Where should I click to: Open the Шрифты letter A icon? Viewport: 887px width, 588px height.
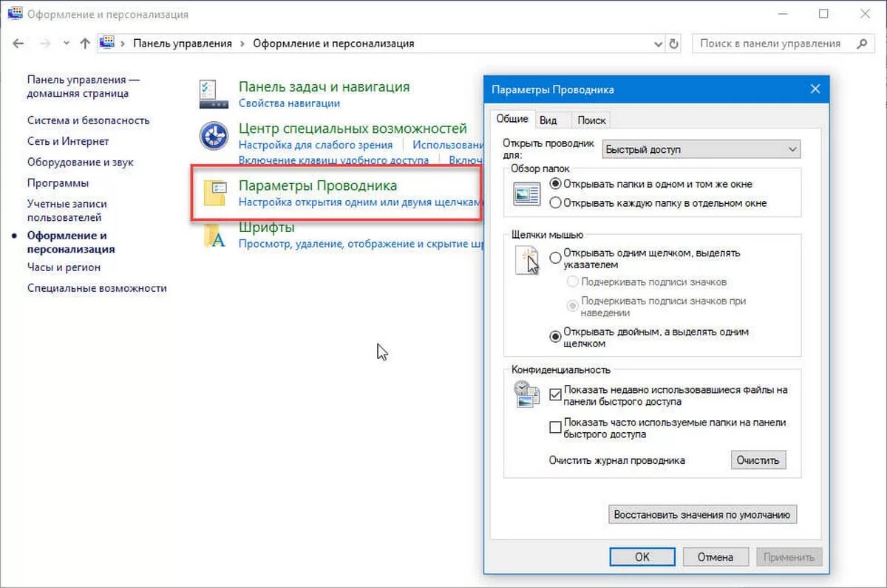213,235
